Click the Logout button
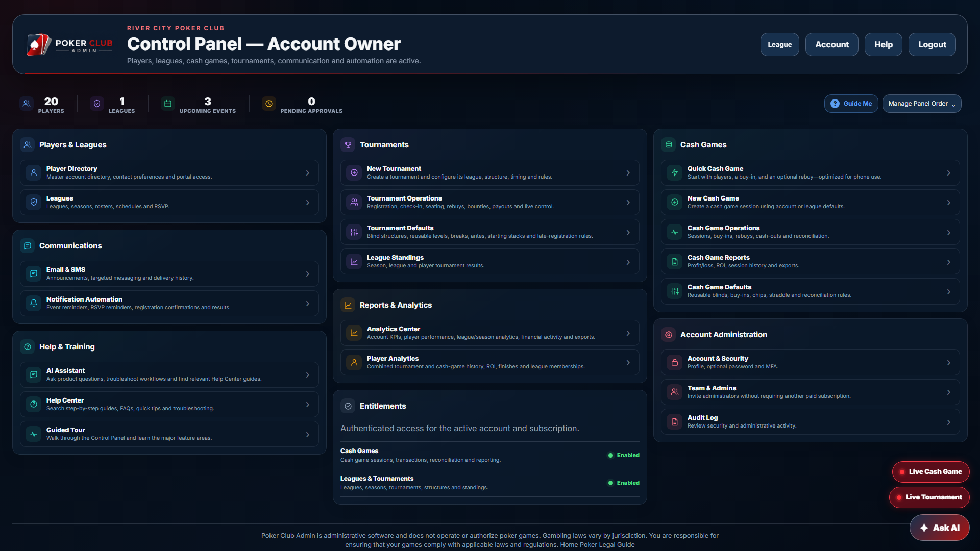Screen dimensions: 980x551 (932, 45)
